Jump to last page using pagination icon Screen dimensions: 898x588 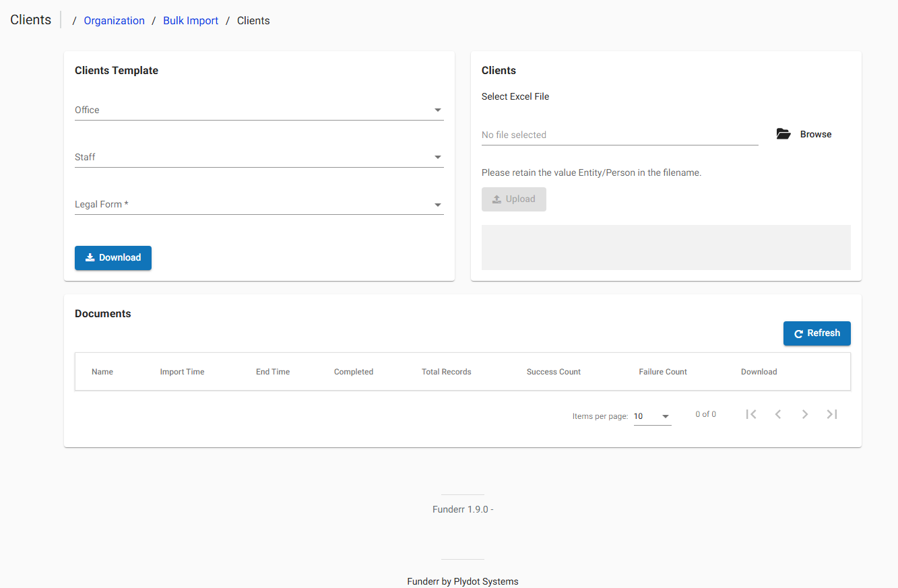pos(832,414)
